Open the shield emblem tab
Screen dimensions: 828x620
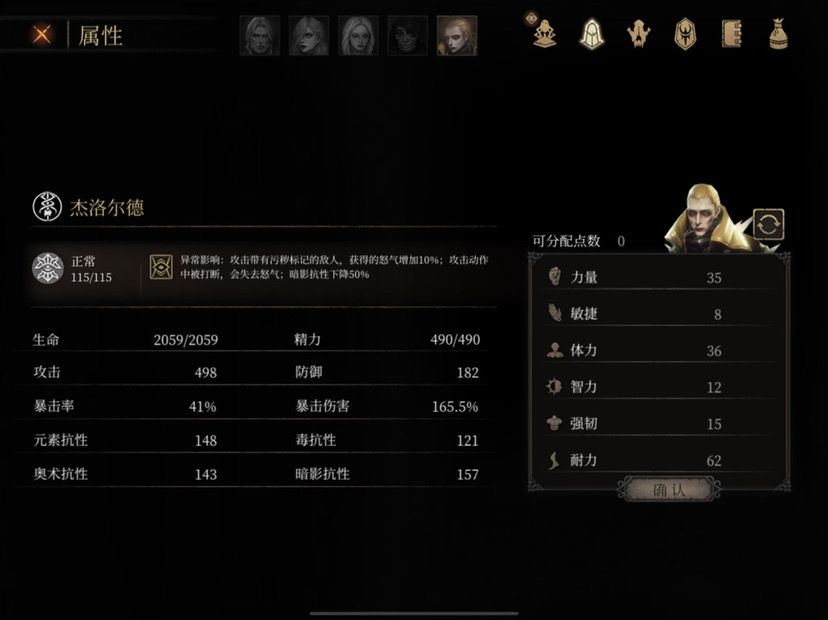[x=685, y=34]
